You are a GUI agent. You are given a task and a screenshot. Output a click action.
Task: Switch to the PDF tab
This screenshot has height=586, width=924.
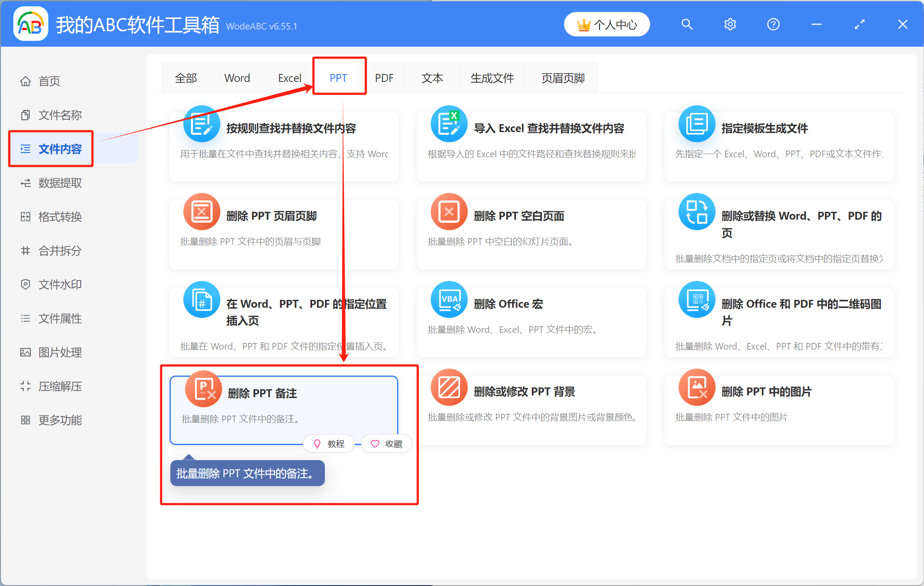pos(384,77)
